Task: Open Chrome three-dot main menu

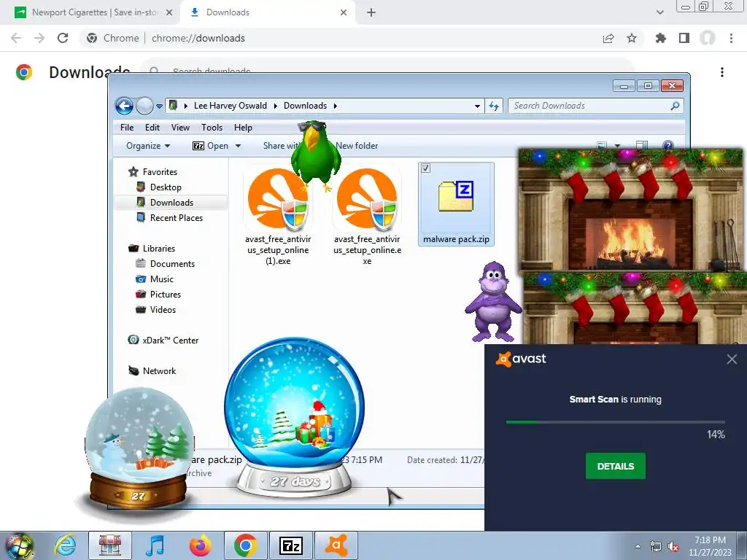Action: click(x=731, y=38)
